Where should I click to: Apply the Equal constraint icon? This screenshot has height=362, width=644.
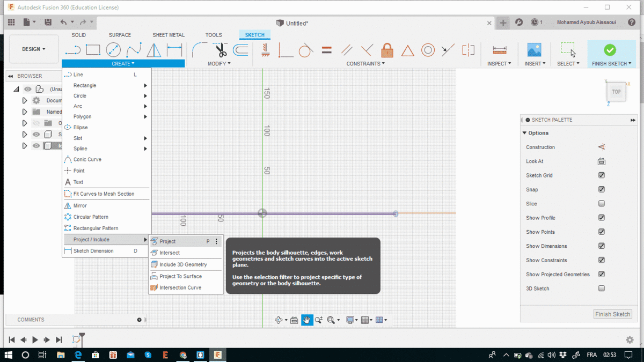(x=326, y=50)
